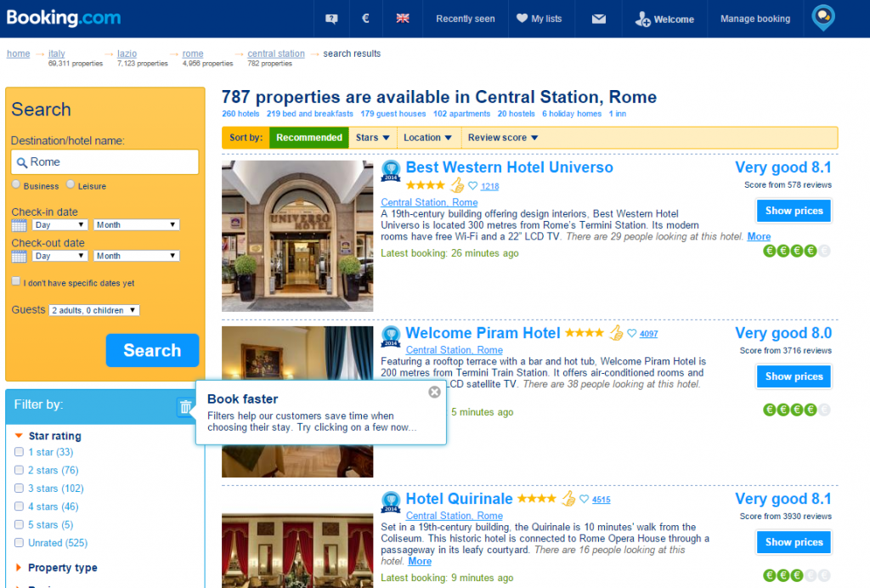
Task: Open the Location sort dropdown
Action: [428, 138]
